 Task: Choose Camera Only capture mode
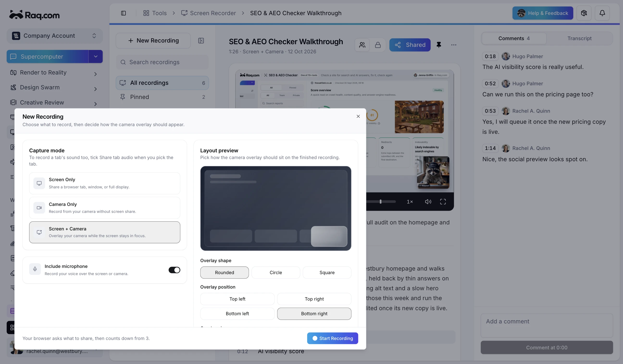[105, 208]
